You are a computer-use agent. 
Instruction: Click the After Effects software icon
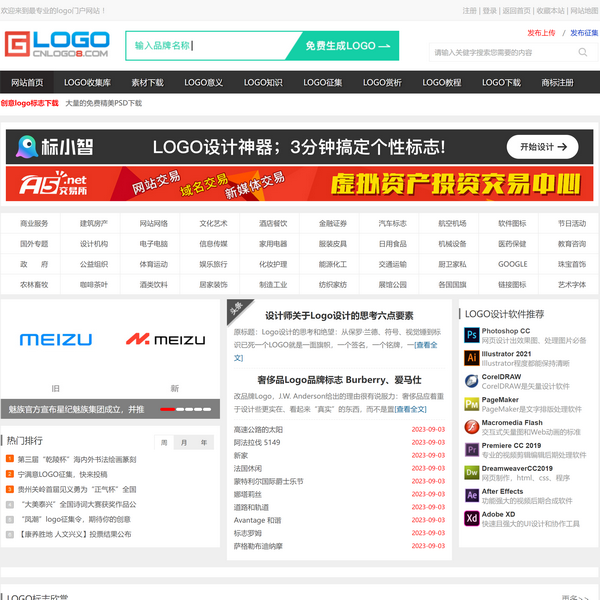(x=471, y=496)
